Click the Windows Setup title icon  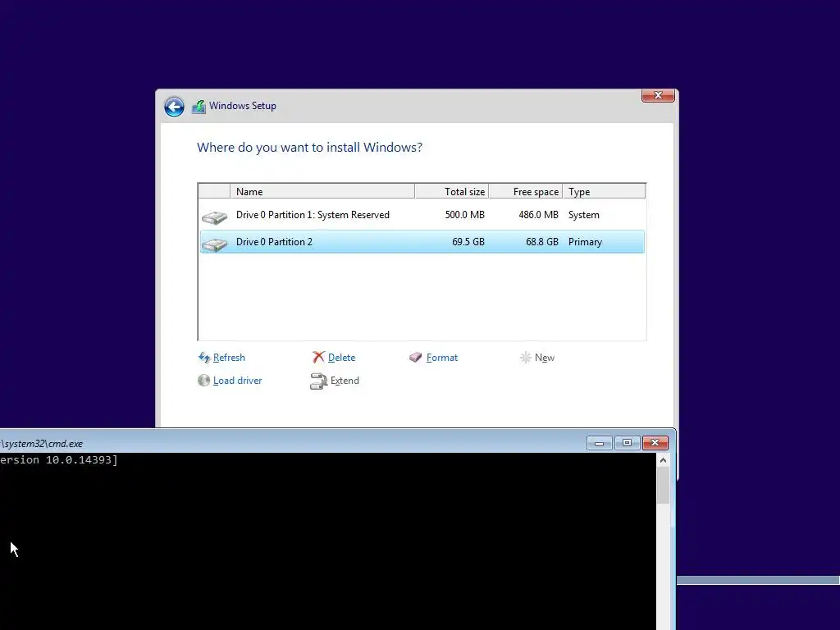tap(199, 107)
